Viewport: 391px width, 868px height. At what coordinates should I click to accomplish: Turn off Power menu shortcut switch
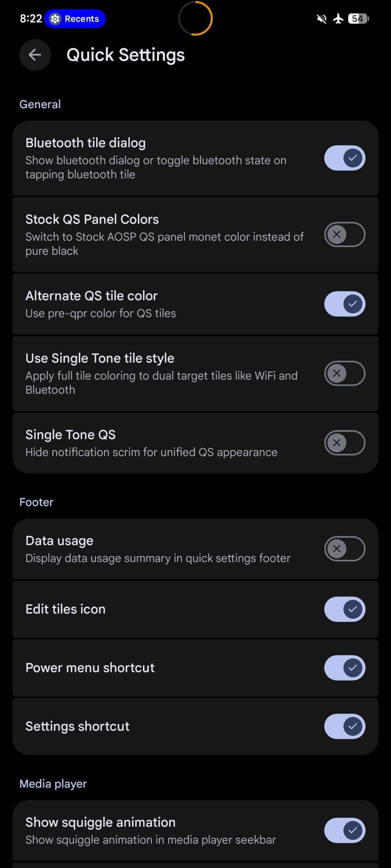[x=345, y=668]
